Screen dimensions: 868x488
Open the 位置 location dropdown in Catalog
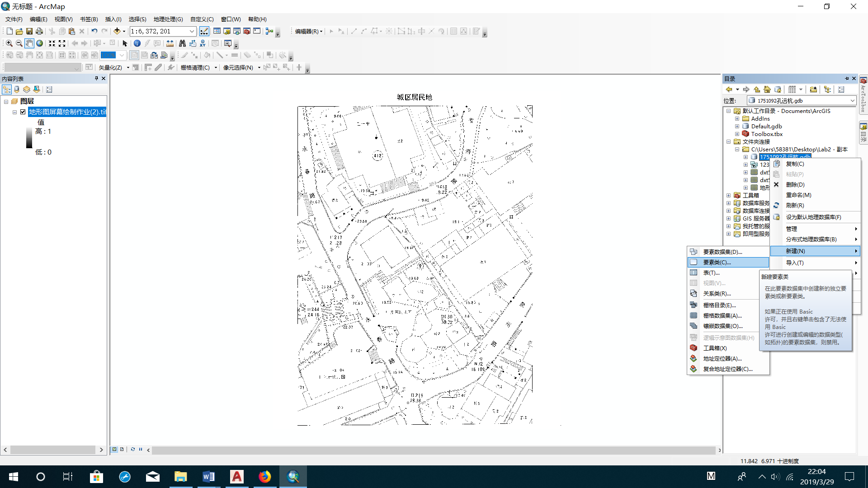852,101
